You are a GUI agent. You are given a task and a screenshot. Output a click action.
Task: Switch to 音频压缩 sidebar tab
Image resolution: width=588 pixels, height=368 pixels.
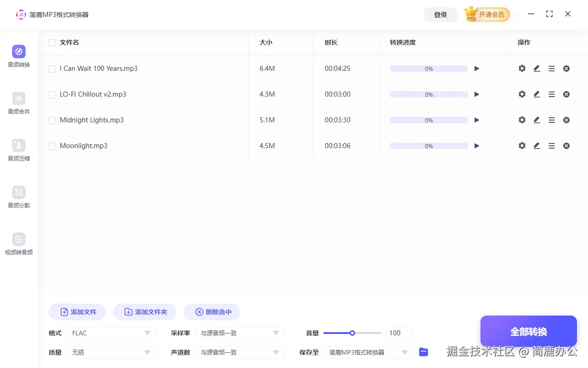coord(19,150)
